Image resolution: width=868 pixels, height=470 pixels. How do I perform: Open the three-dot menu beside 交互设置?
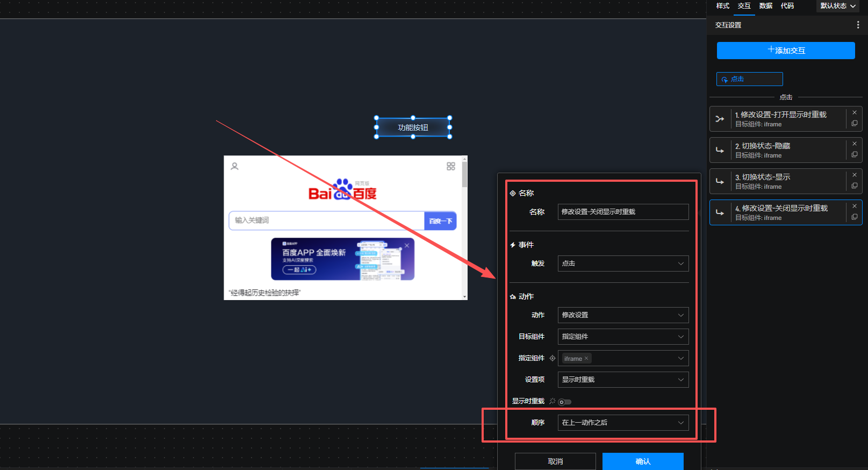[x=858, y=25]
